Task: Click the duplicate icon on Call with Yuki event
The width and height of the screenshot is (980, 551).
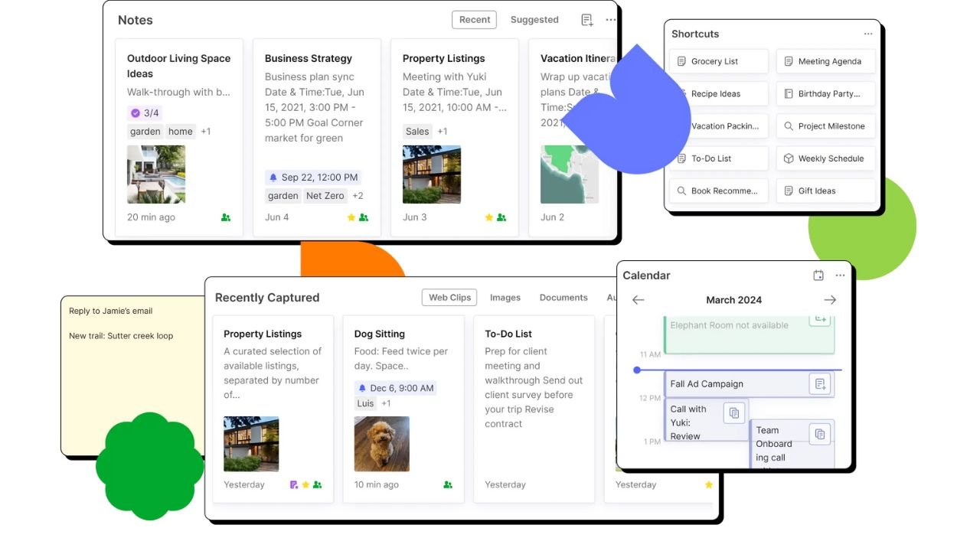Action: [733, 412]
